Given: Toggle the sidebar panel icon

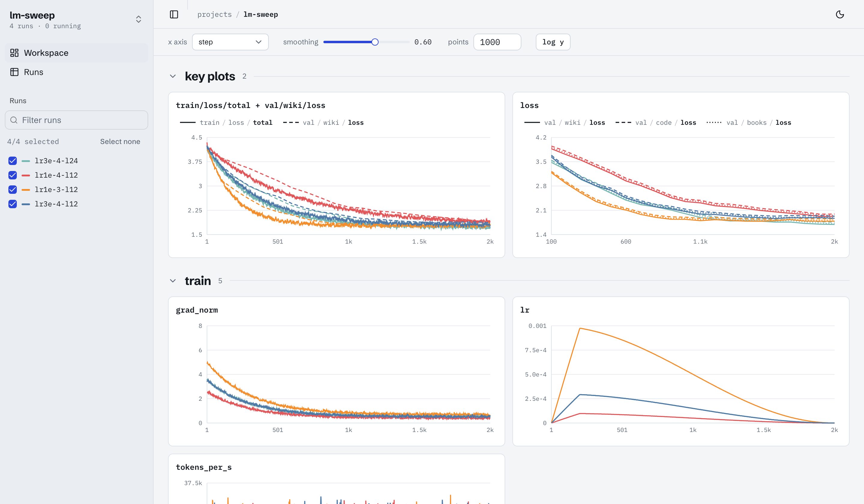Looking at the screenshot, I should pos(174,14).
